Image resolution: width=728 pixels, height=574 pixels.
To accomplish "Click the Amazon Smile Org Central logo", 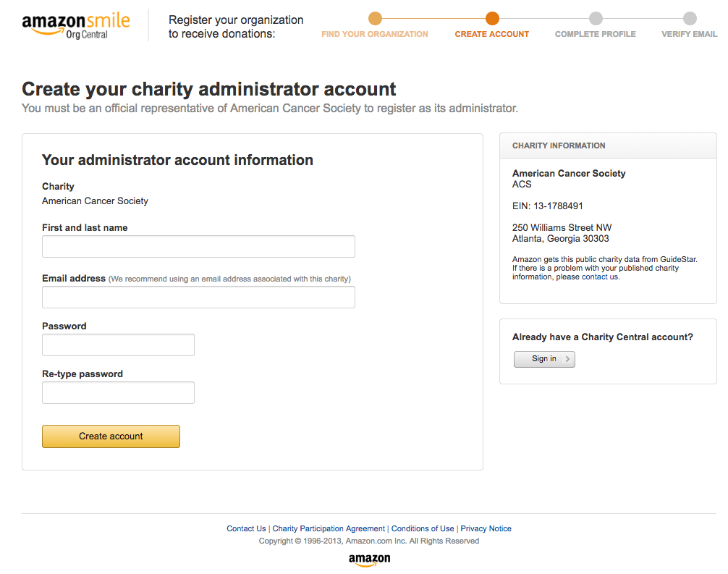I will (x=75, y=23).
